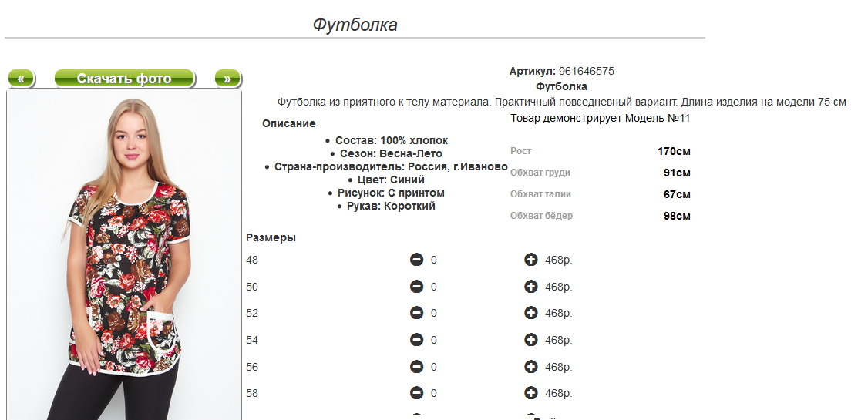Click the minus icon for size 48
Screen dimensions: 868x420
click(416, 260)
